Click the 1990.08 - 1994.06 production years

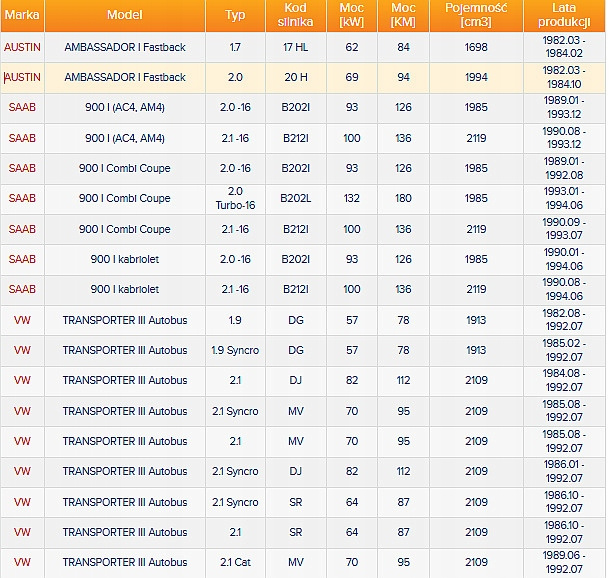pyautogui.click(x=564, y=289)
